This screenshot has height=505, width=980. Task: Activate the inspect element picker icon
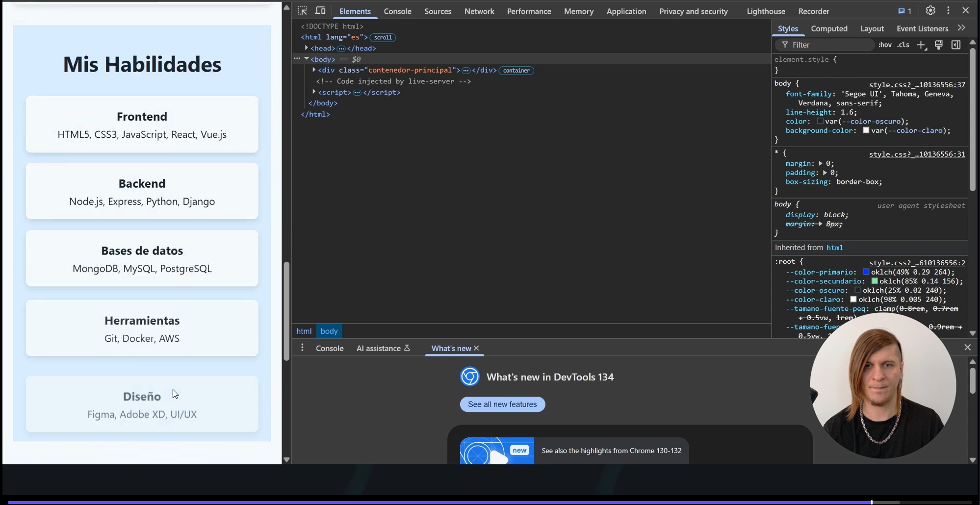click(x=302, y=11)
